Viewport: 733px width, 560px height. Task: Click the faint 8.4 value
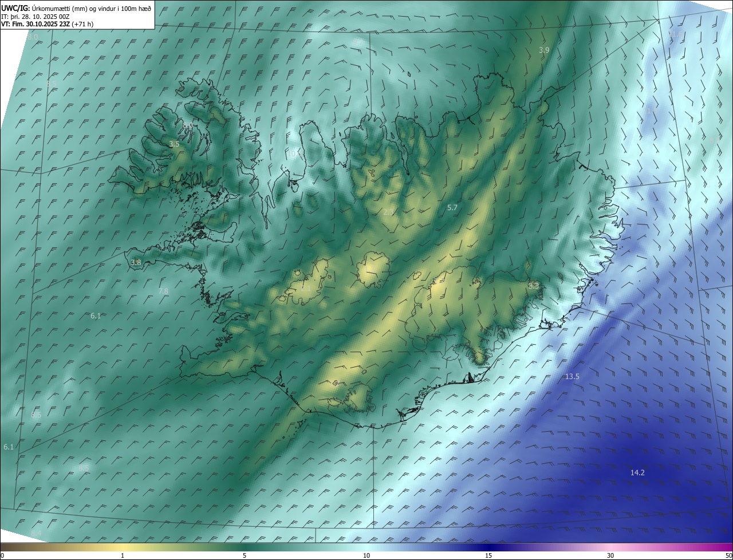[x=36, y=534]
